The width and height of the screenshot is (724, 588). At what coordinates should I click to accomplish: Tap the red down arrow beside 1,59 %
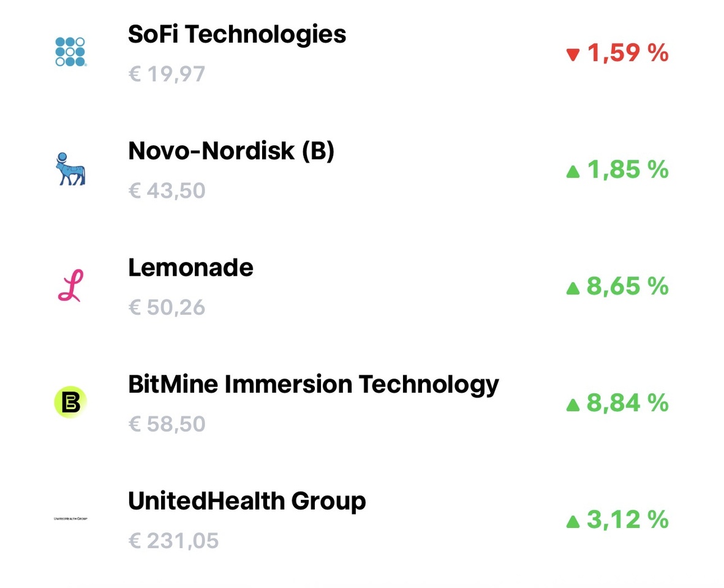(x=573, y=55)
